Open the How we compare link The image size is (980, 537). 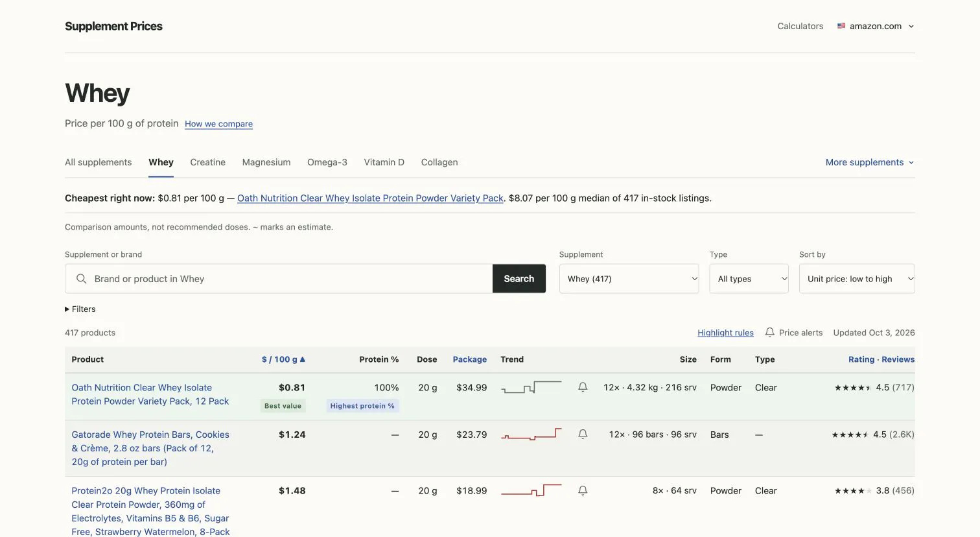coord(219,124)
